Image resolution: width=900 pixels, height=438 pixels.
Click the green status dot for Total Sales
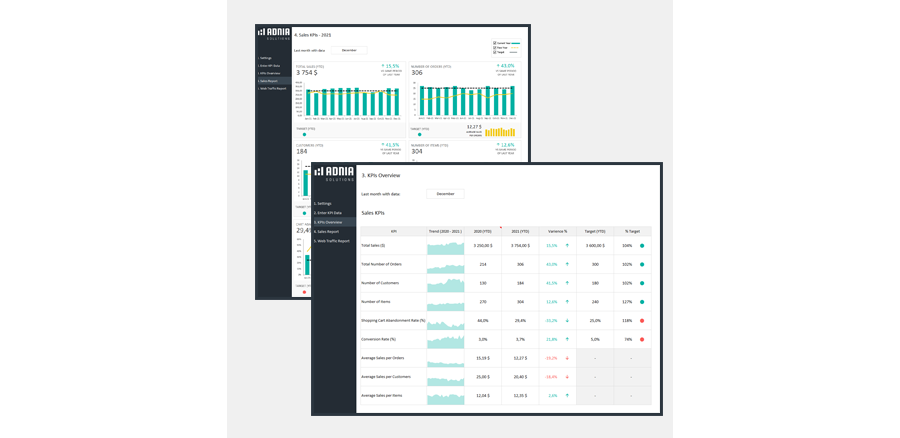click(642, 244)
